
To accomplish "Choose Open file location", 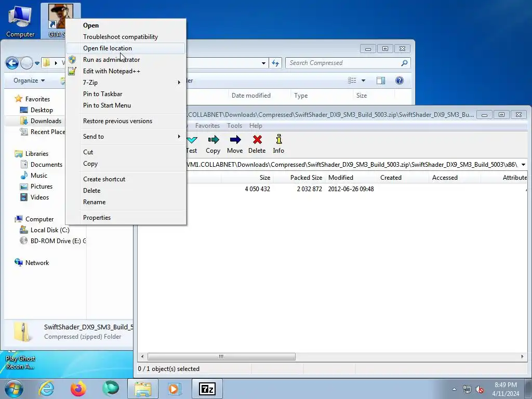I will [126, 48].
